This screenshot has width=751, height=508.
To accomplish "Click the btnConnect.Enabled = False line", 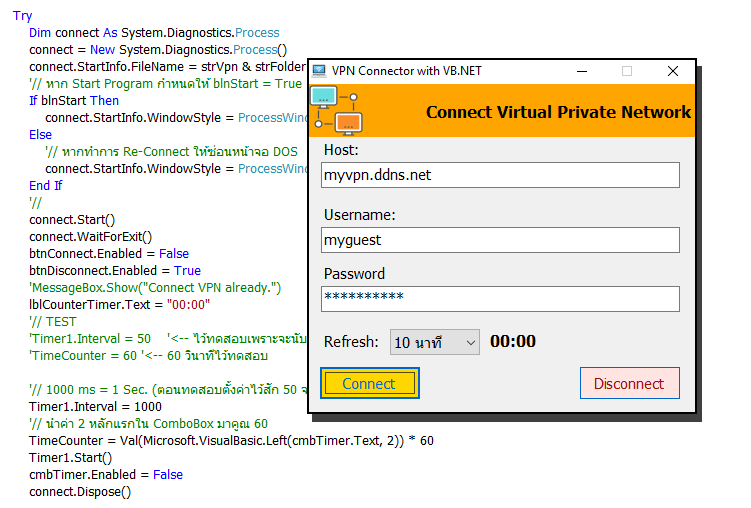I will coord(109,254).
